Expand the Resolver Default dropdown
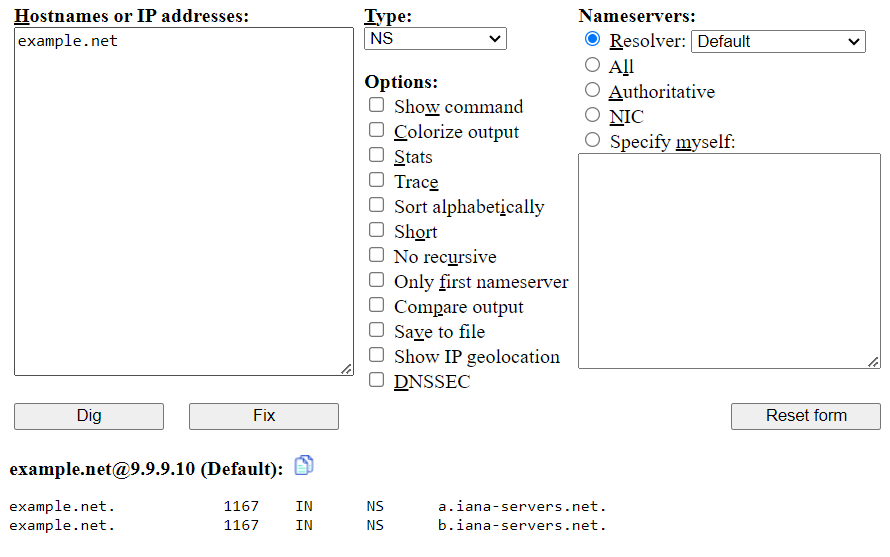The height and width of the screenshot is (557, 890). click(x=778, y=41)
